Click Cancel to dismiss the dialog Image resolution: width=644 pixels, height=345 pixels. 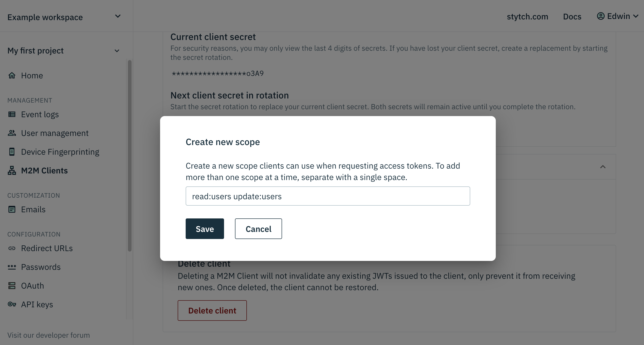point(259,229)
